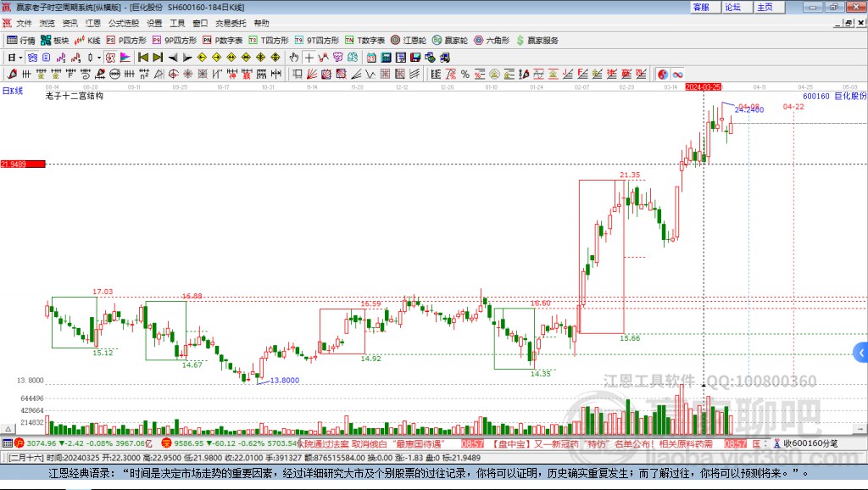The image size is (868, 490).
Task: Launch the 江恩轮 Gann wheel
Action: tap(409, 41)
